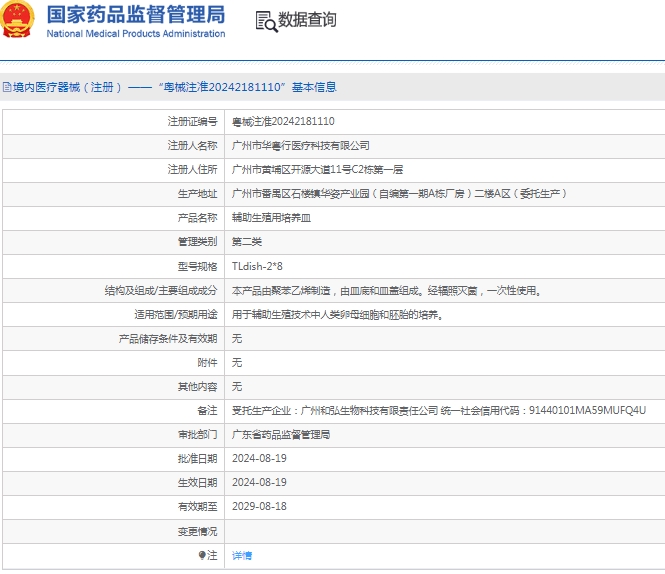
Task: Click the 数据查询 search document icon
Action: [266, 21]
